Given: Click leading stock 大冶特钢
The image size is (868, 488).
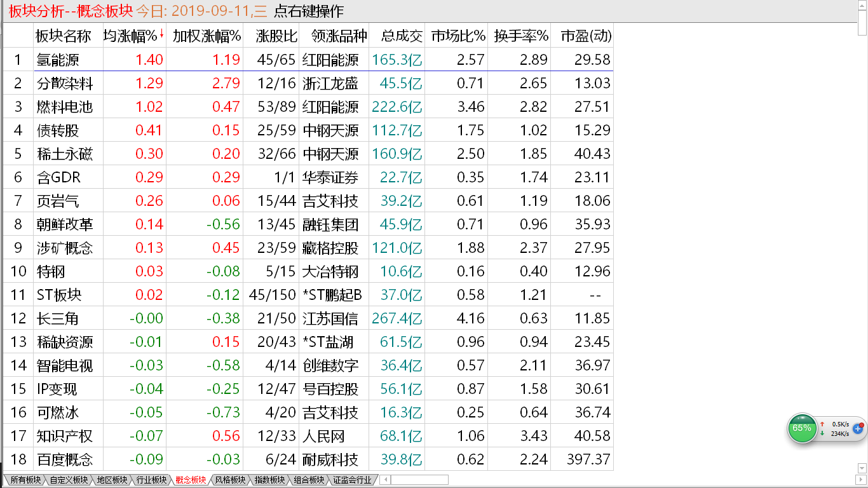Looking at the screenshot, I should [x=330, y=271].
